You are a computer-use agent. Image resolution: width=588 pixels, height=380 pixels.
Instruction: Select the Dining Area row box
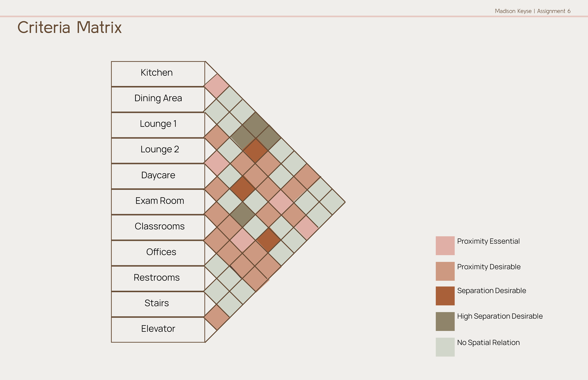[158, 99]
